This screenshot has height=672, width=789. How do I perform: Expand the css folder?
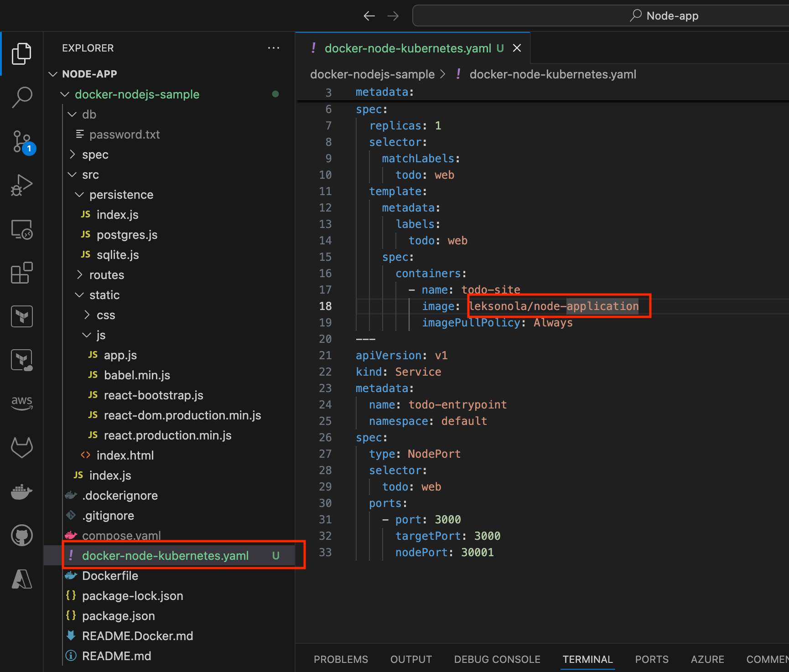pyautogui.click(x=87, y=315)
